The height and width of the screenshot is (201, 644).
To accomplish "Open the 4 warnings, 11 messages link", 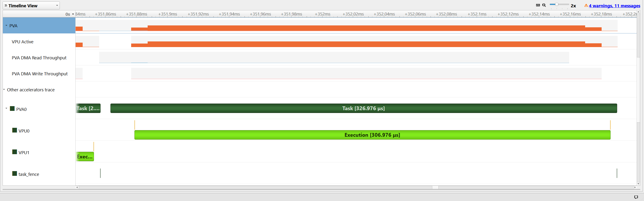I will click(x=614, y=6).
